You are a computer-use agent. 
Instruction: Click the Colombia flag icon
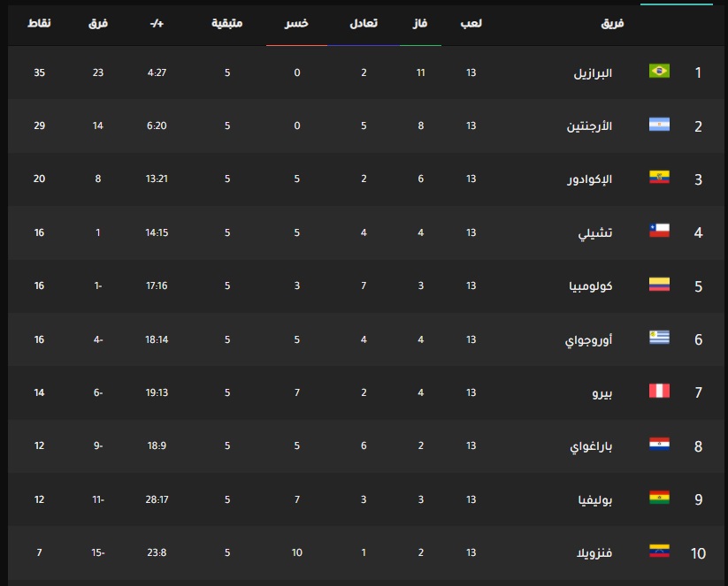[659, 285]
